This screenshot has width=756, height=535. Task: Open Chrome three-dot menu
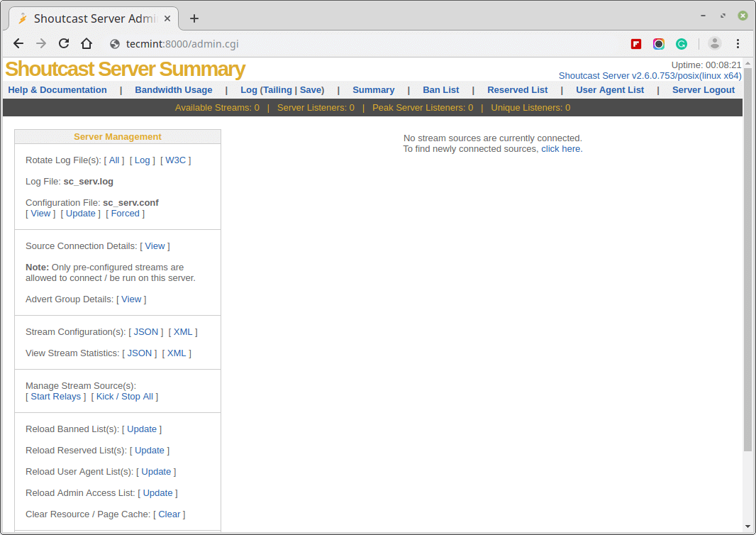pos(738,44)
